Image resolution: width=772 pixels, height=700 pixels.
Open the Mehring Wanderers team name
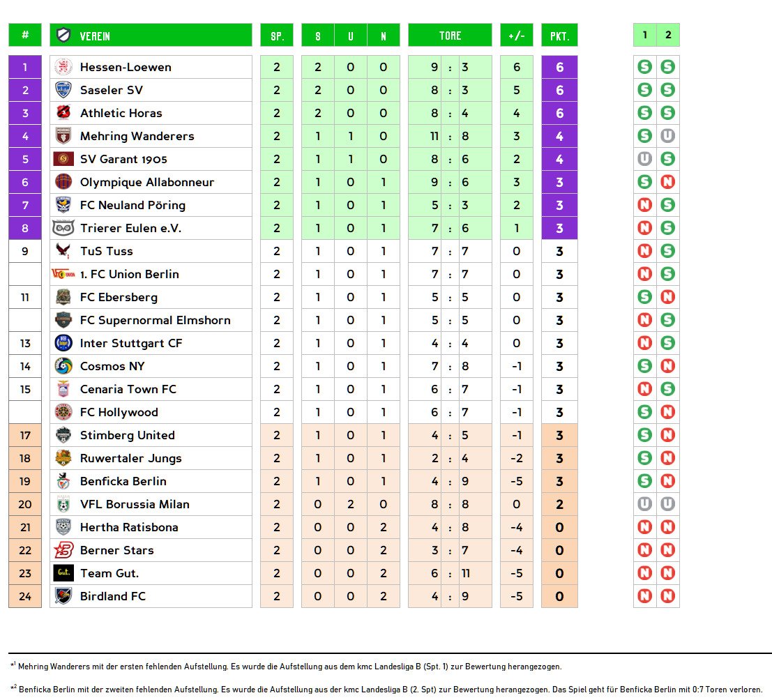pos(137,136)
